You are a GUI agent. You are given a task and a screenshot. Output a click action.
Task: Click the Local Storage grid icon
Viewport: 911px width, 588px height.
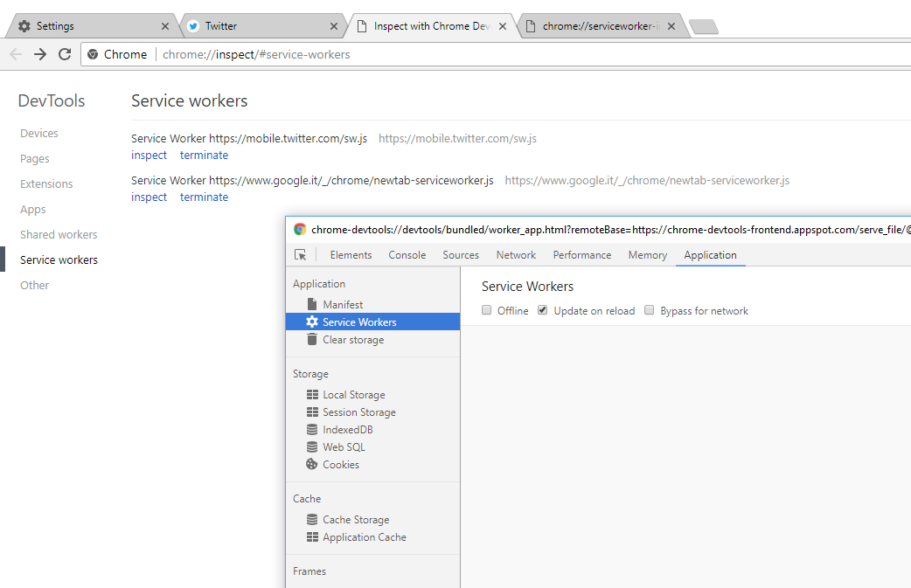pyautogui.click(x=312, y=395)
